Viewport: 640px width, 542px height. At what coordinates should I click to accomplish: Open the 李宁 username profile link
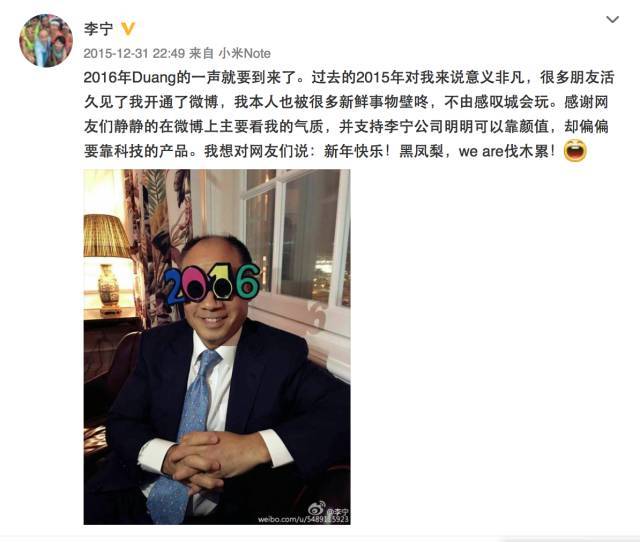98,29
